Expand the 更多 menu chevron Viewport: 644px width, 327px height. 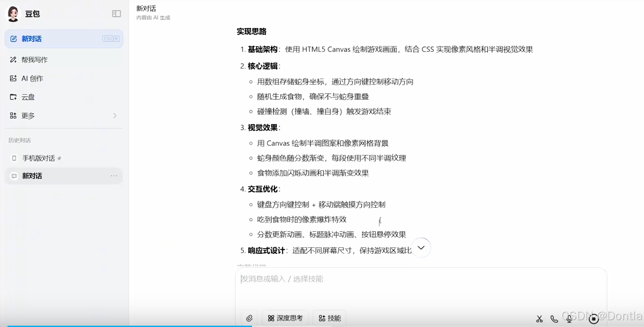pos(115,115)
